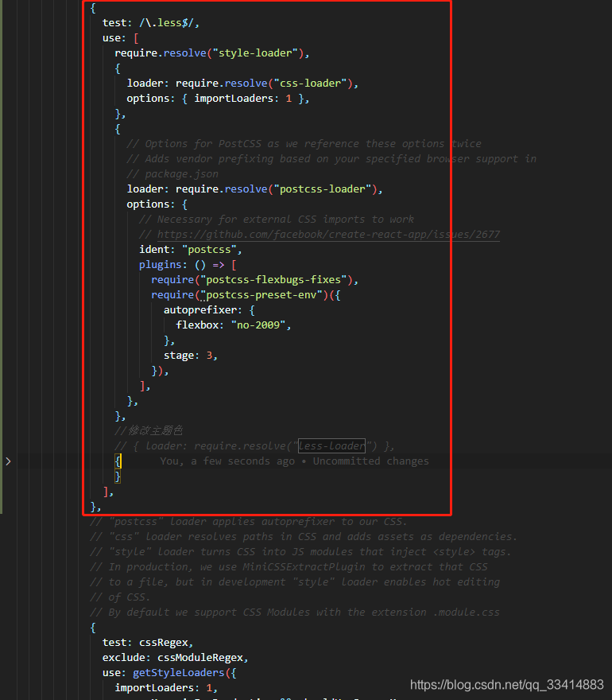Click the gutter chevron beside the blame line
This screenshot has height=700, width=612.
point(8,461)
